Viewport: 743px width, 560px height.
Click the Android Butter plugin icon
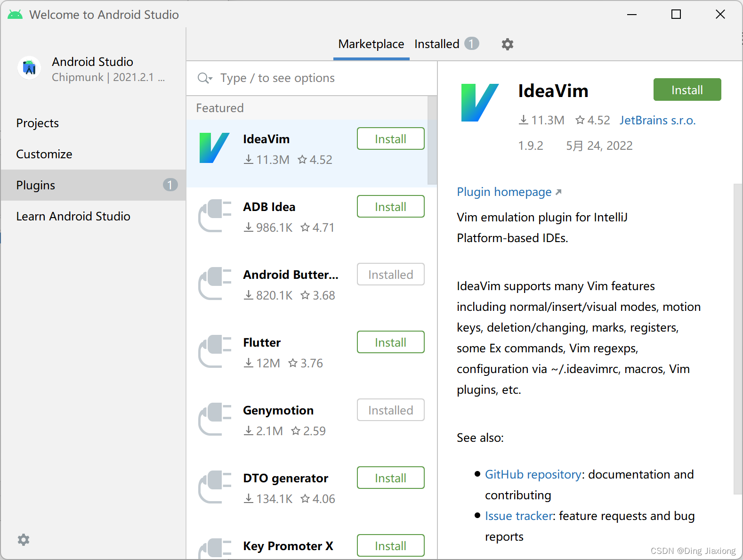point(215,284)
